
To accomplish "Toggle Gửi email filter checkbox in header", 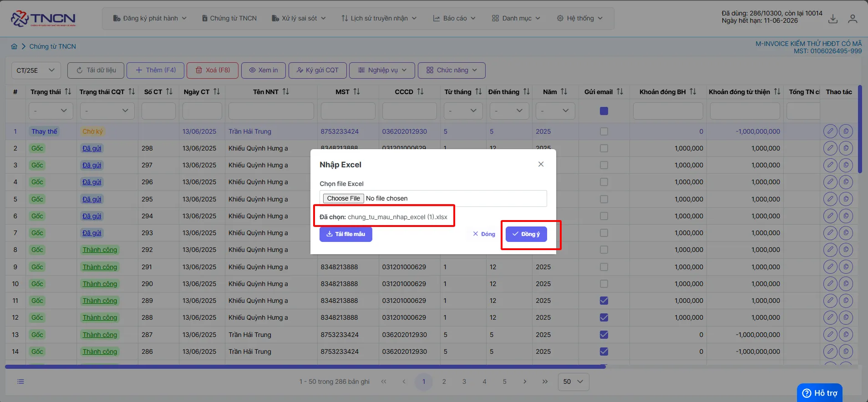I will [604, 111].
